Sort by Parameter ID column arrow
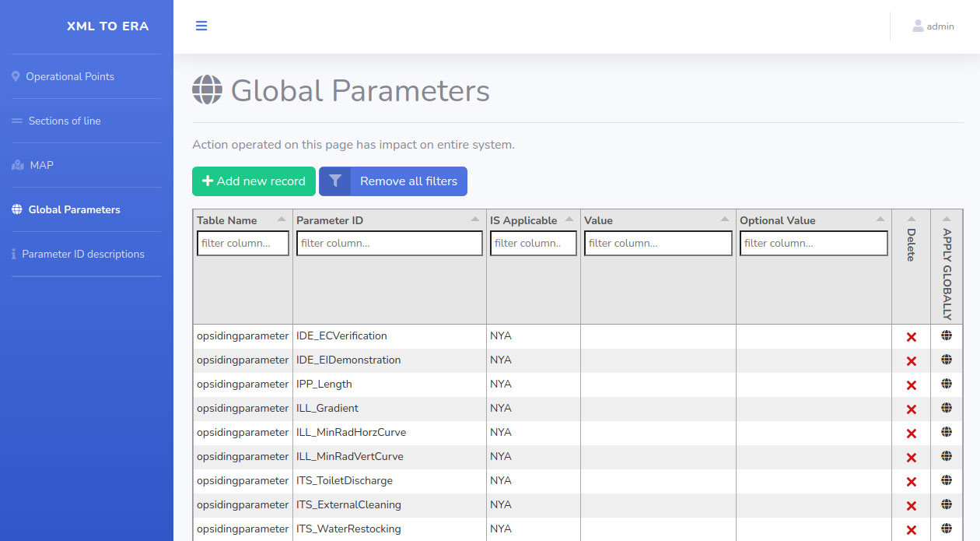Viewport: 980px width, 541px height. pos(475,220)
